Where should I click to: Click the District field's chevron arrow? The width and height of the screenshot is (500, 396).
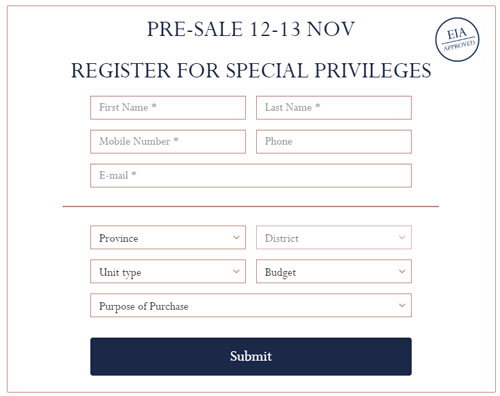pyautogui.click(x=402, y=238)
